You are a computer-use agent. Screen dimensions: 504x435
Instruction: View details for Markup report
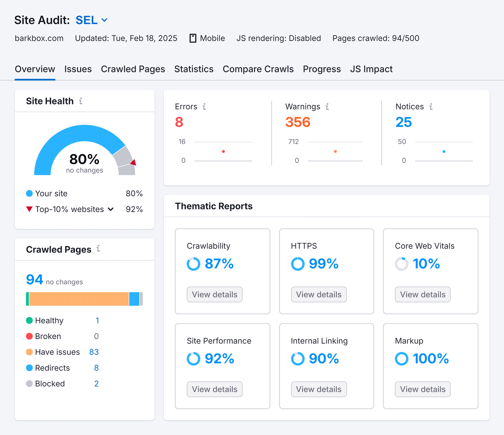(423, 389)
